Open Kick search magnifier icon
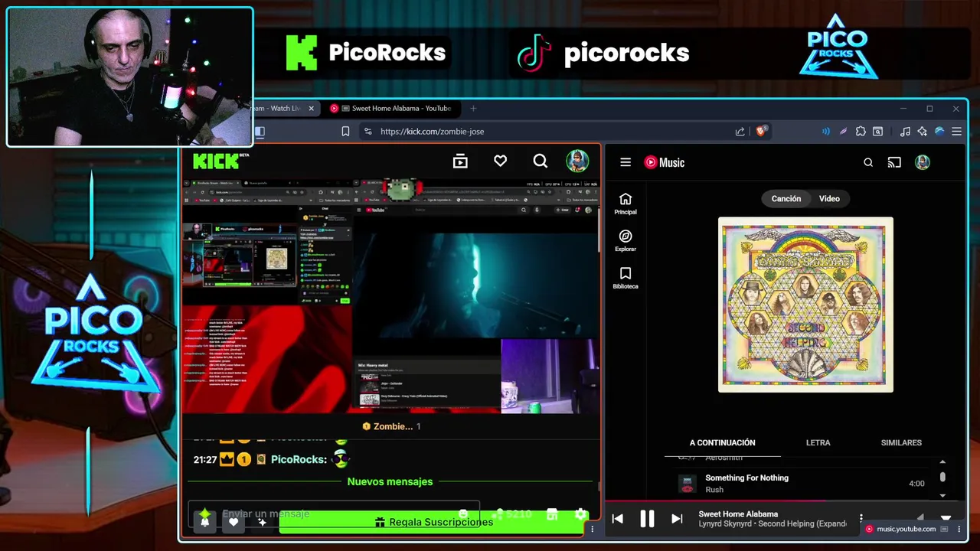Screen dimensions: 980x551 point(541,161)
